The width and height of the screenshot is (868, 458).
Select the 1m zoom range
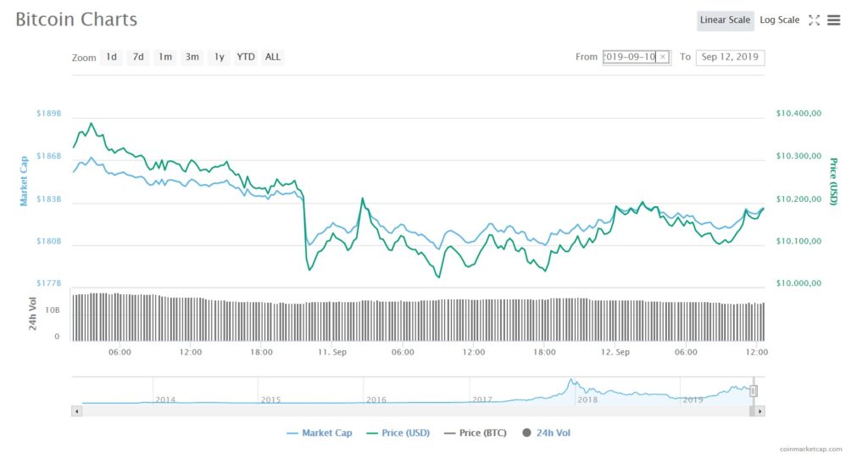tap(164, 57)
